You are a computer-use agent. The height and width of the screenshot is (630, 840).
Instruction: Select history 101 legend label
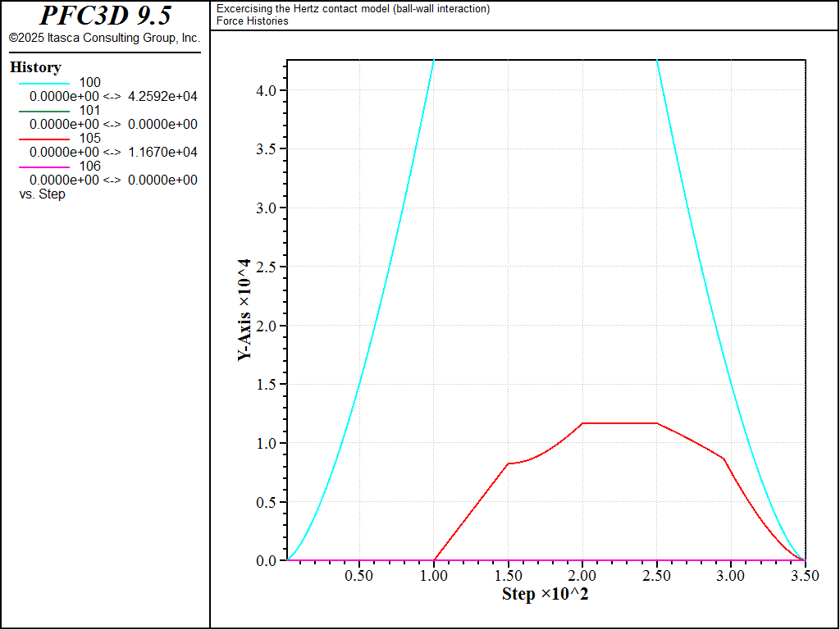89,111
